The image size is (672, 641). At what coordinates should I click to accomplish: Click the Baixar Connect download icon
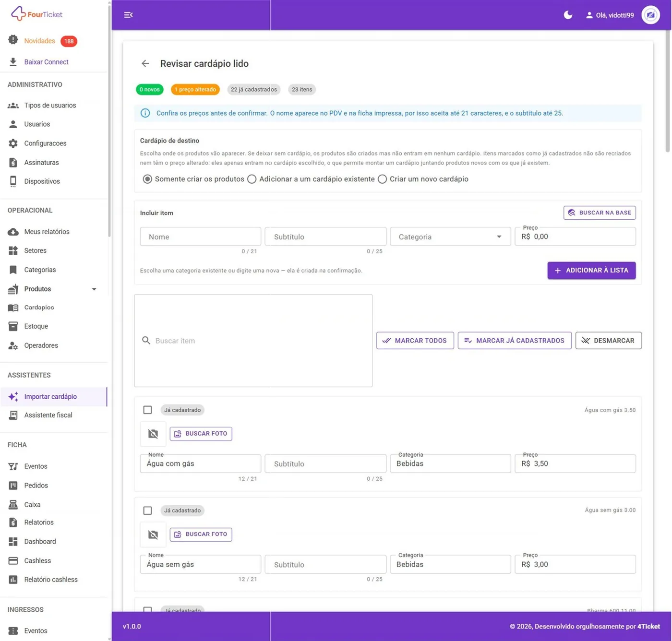13,62
